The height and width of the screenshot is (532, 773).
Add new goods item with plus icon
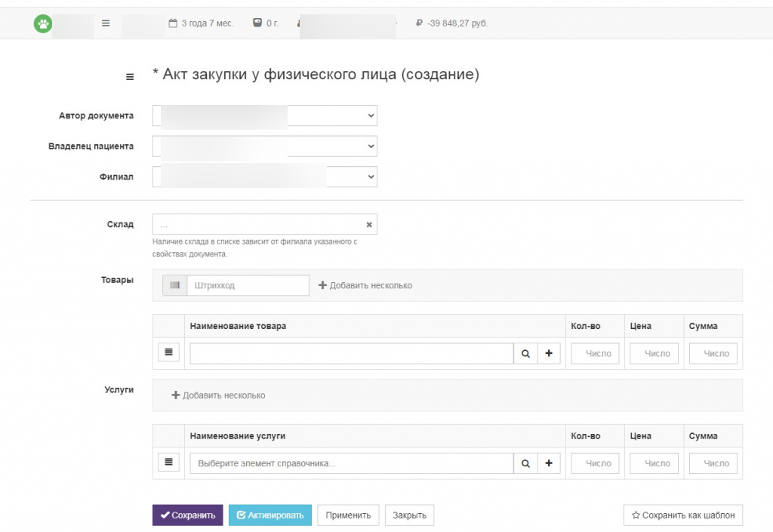click(549, 354)
